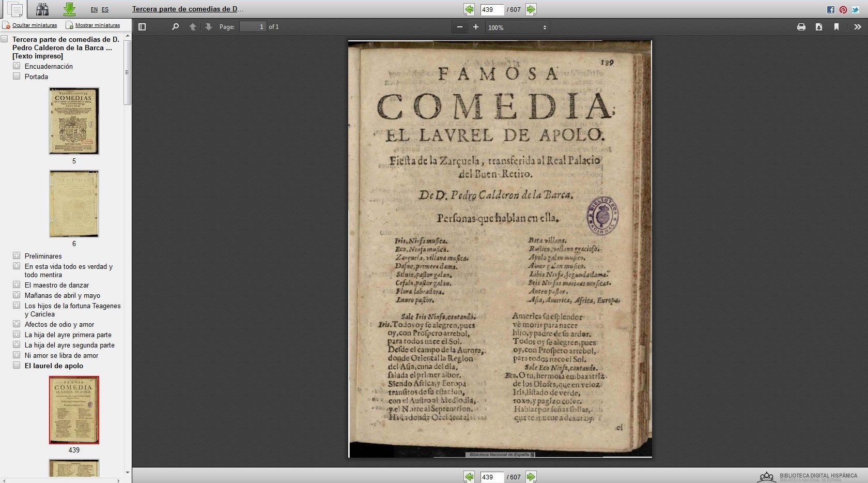The image size is (868, 483).
Task: Zoom in with the plus button
Action: click(x=475, y=27)
